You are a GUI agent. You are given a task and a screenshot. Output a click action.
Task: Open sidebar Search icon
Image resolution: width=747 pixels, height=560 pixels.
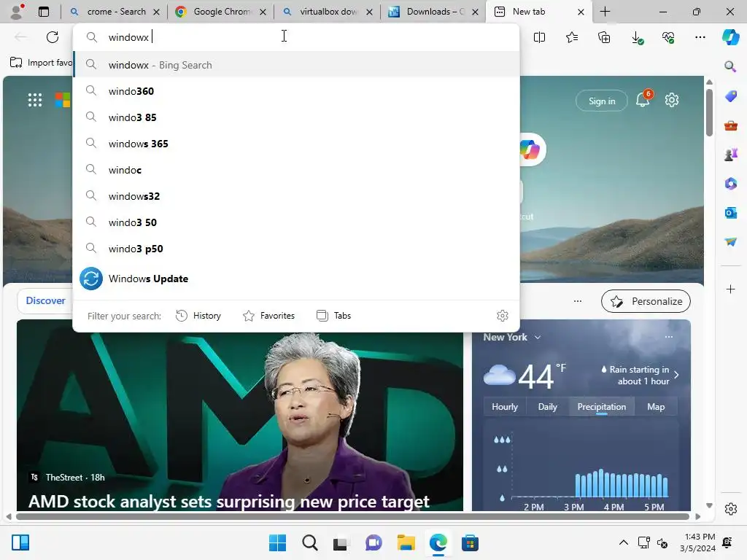click(730, 66)
